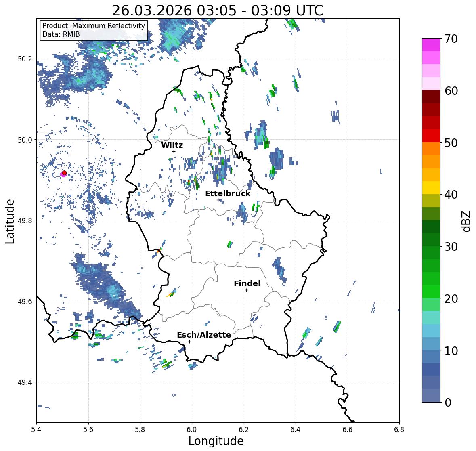Click the 10 tick on the colorbar
Screen dimensions: 476x451
pos(451,350)
